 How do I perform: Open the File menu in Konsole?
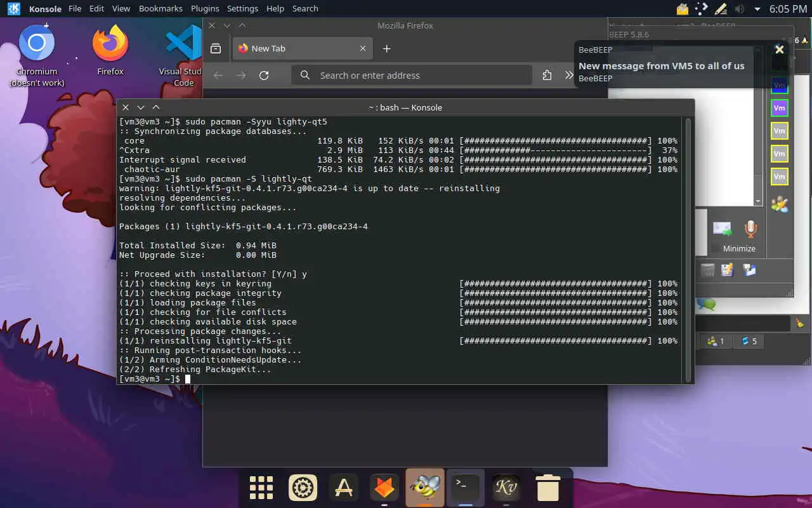pos(75,9)
